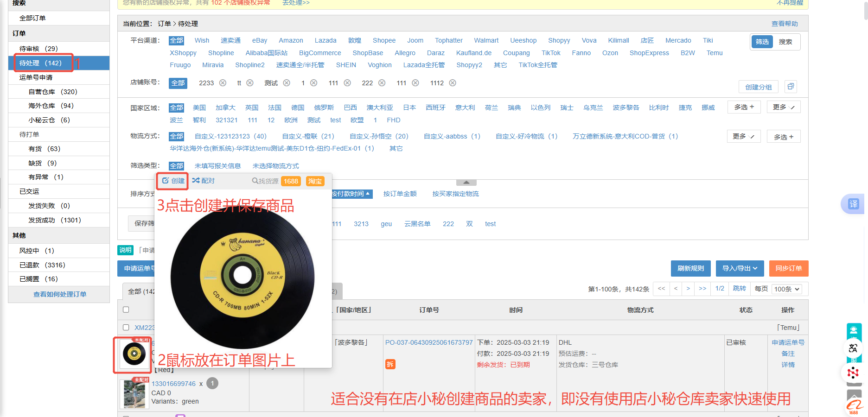Remove the 测试 store account tag

[x=287, y=83]
